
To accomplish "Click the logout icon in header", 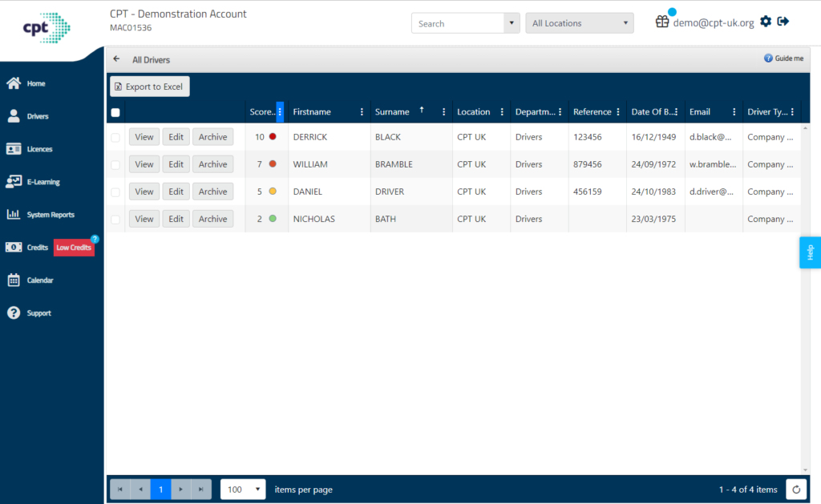I will point(783,22).
